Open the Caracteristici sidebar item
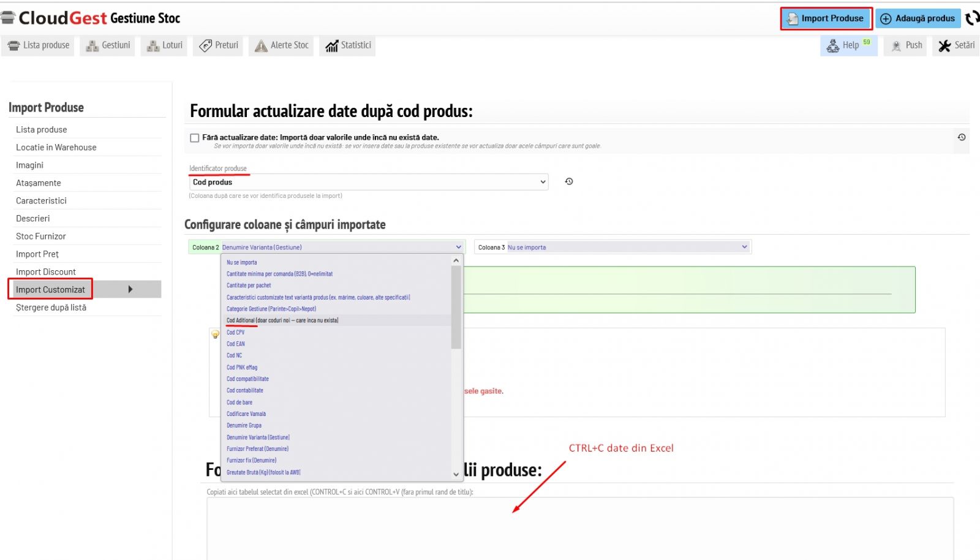Viewport: 980px width, 560px height. tap(41, 200)
